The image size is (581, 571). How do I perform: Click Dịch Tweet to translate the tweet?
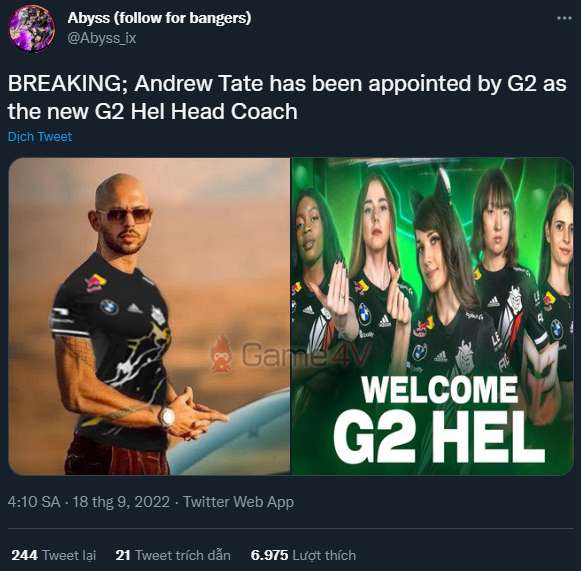coord(40,137)
